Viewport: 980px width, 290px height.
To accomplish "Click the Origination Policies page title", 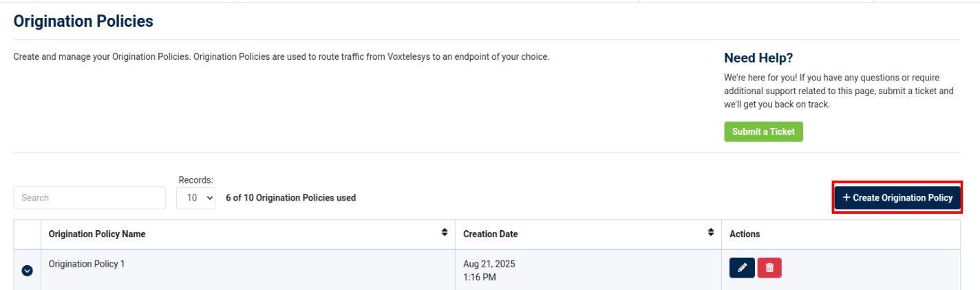I will click(83, 21).
